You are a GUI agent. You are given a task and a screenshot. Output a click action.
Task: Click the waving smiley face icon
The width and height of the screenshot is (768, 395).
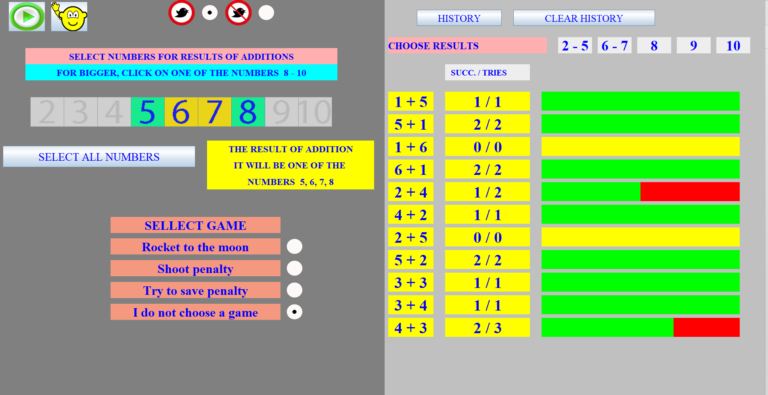pos(69,16)
